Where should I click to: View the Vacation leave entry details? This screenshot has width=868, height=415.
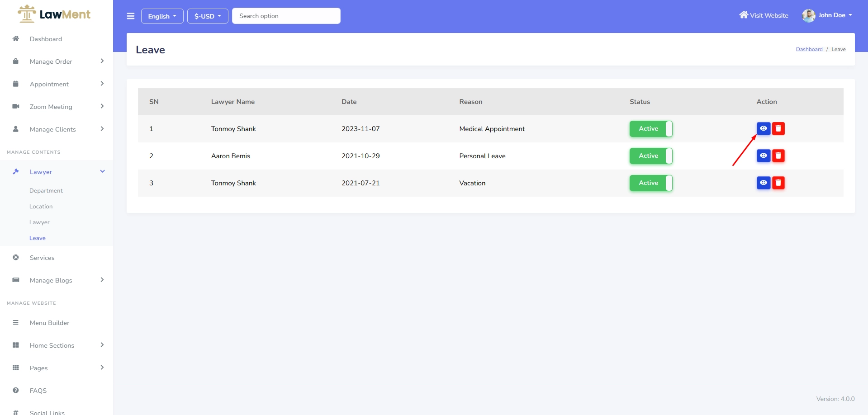pyautogui.click(x=764, y=183)
